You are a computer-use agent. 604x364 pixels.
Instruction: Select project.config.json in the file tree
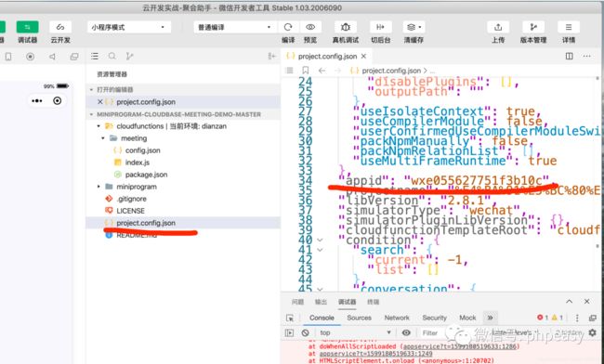[146, 223]
